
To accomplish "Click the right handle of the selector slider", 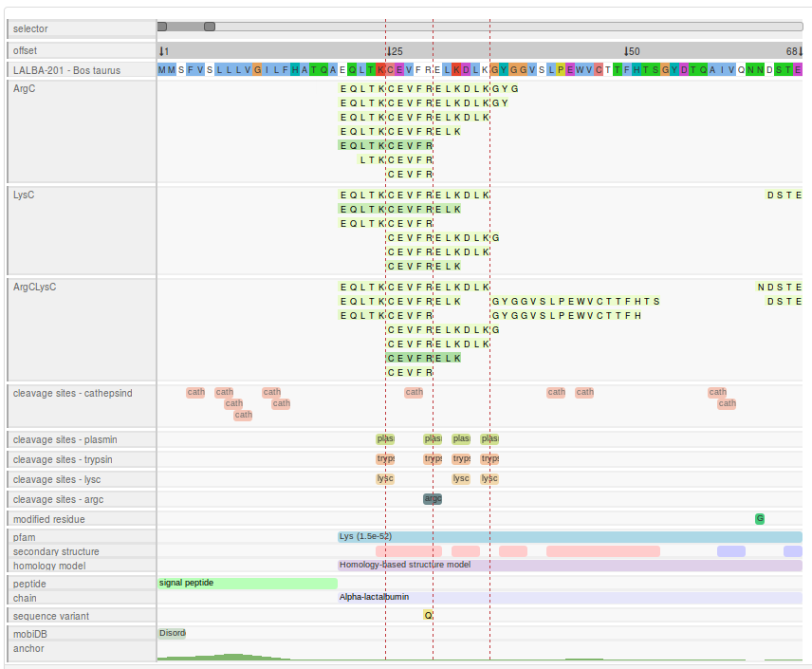I will [x=210, y=27].
